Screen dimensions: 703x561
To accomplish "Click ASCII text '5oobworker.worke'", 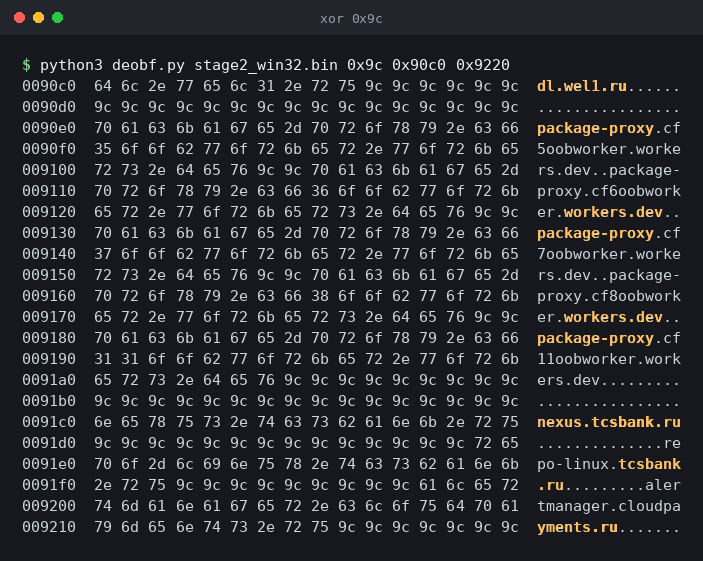I will point(608,149).
